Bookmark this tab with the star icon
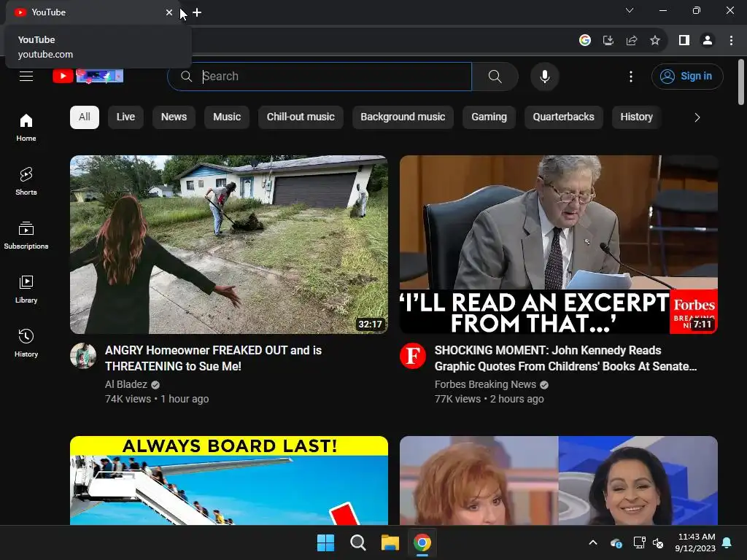 click(655, 41)
